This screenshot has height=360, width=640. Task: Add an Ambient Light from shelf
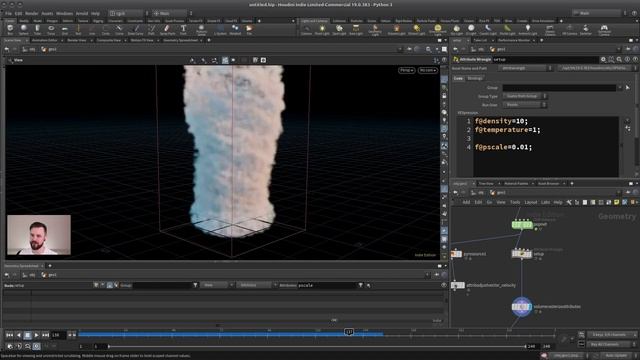click(x=528, y=29)
